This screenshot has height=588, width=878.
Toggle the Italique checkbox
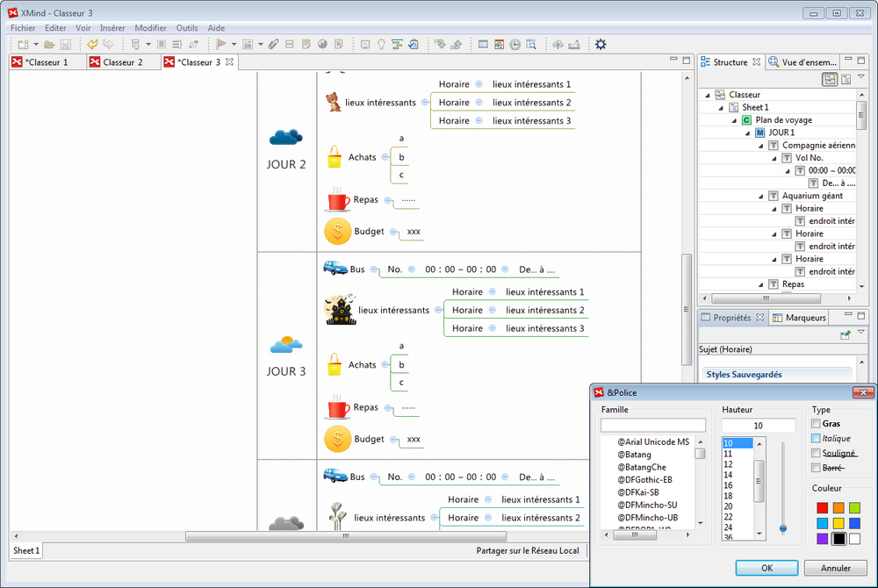tap(816, 438)
